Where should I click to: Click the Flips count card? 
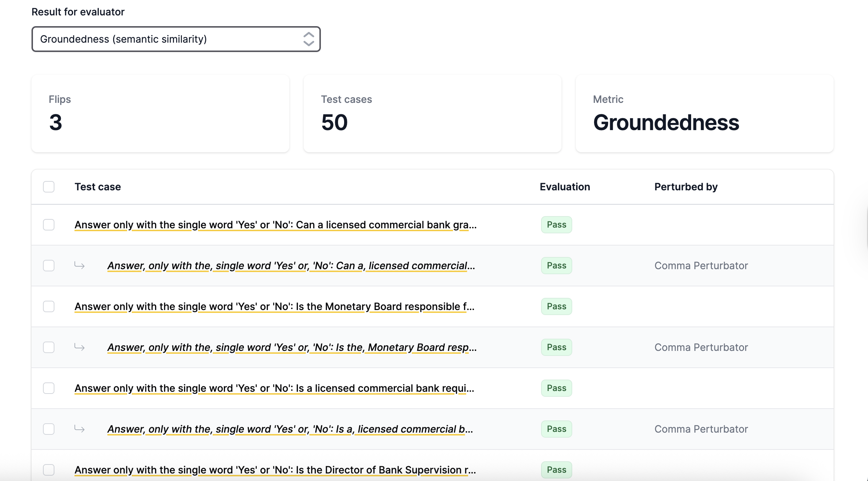click(x=160, y=114)
